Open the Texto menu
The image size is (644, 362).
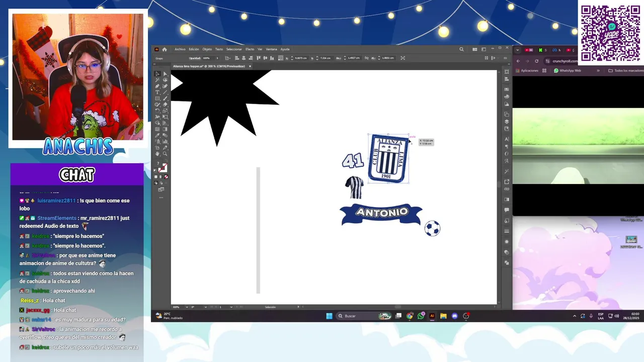(219, 49)
